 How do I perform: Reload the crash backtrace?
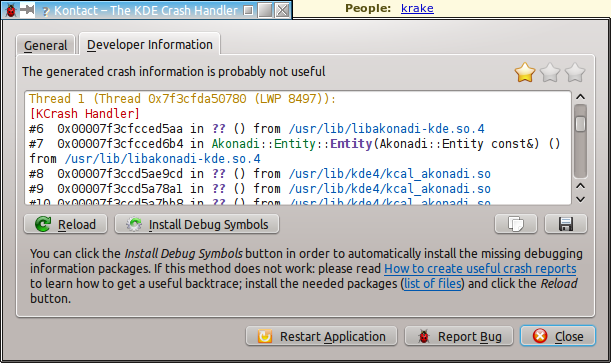(65, 224)
